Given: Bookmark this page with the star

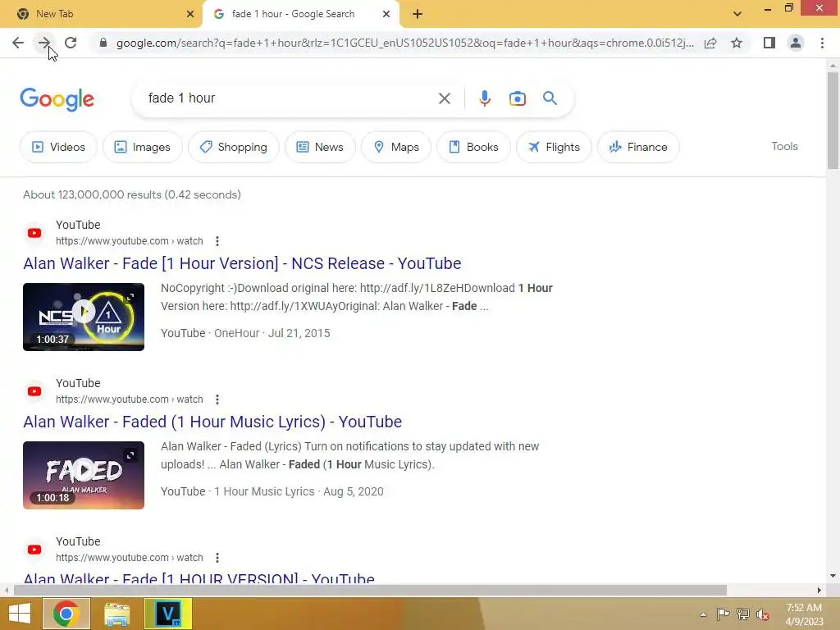Looking at the screenshot, I should (737, 43).
